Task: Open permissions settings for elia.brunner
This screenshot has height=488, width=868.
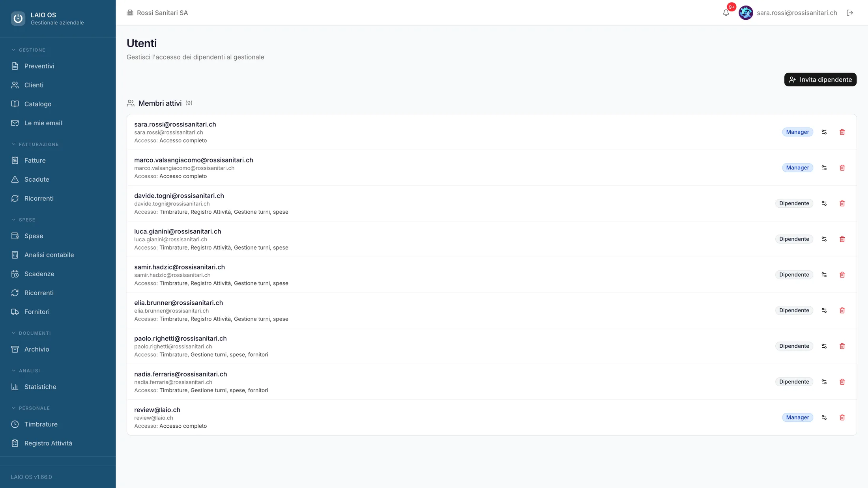Action: (824, 310)
